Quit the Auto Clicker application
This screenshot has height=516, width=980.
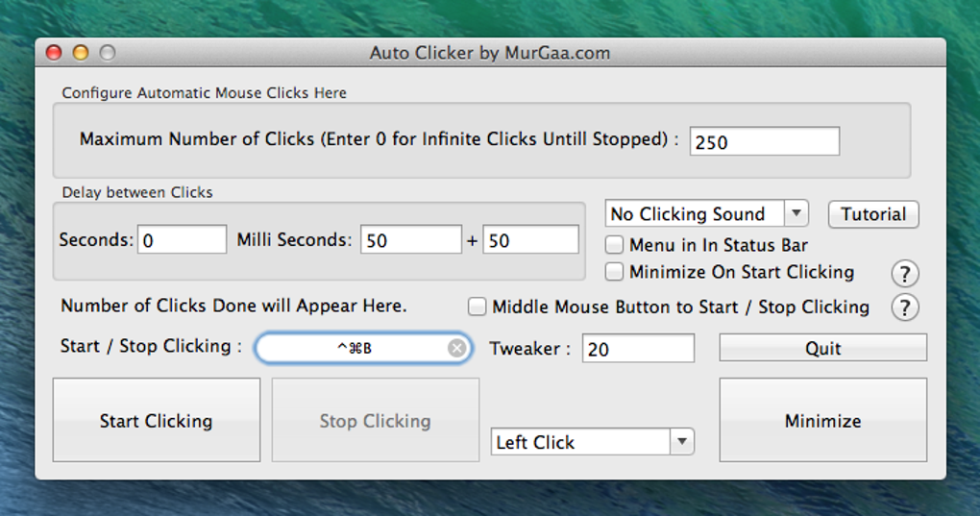click(822, 348)
